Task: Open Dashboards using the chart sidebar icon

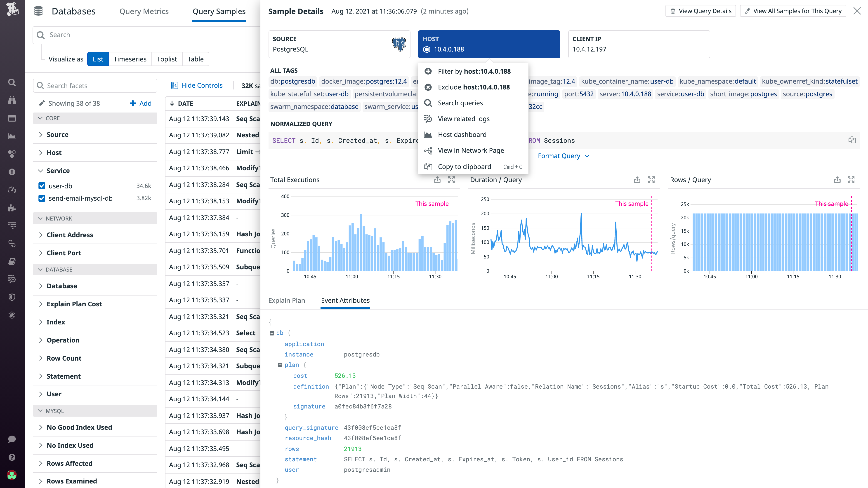Action: click(x=12, y=136)
